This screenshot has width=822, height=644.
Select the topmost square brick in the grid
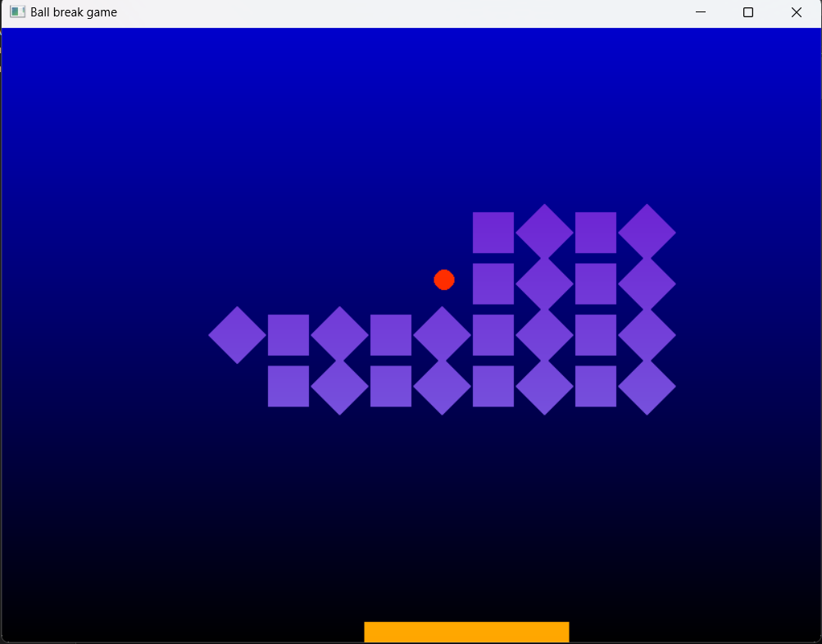[x=494, y=231]
